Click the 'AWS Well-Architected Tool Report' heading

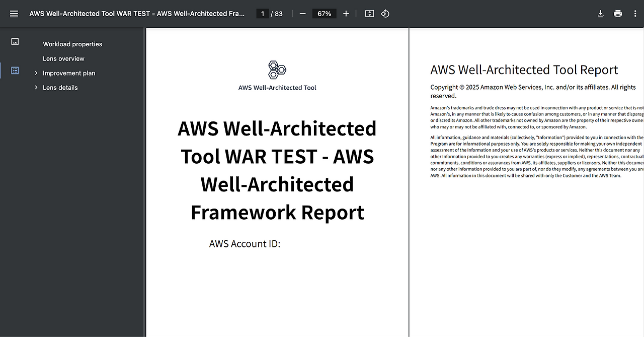(x=524, y=70)
